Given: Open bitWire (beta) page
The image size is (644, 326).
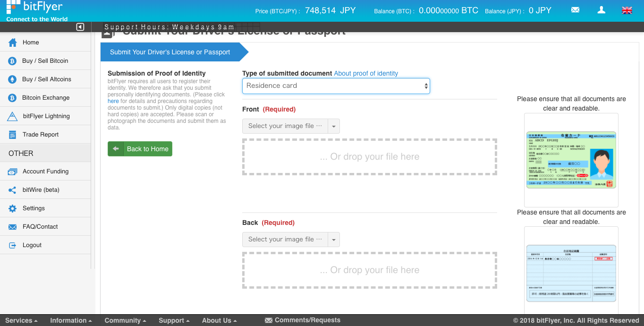Looking at the screenshot, I should (45, 190).
